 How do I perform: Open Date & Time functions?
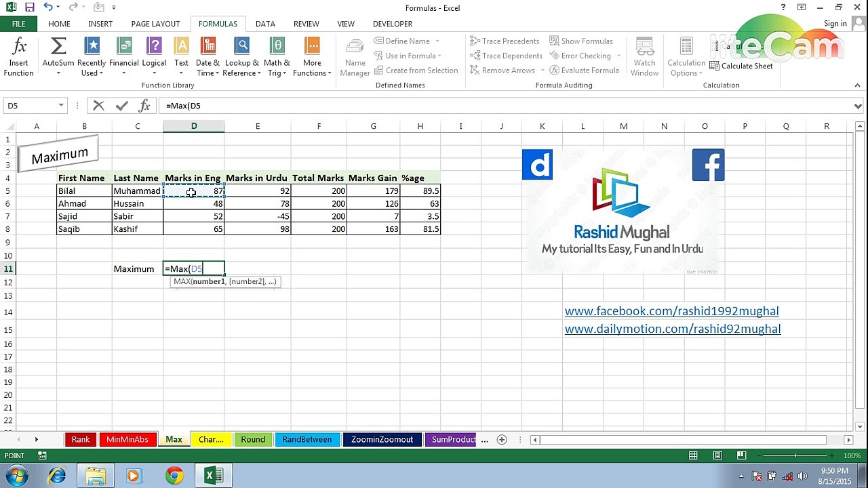click(208, 57)
